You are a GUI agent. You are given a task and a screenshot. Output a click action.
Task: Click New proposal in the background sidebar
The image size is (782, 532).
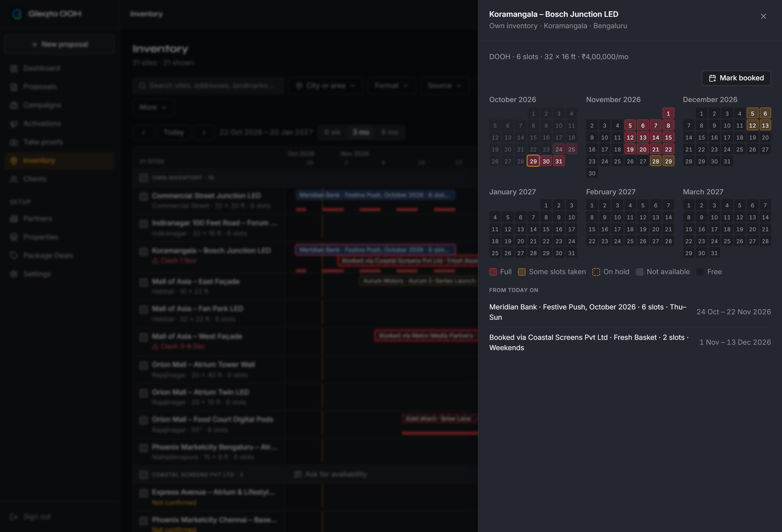click(60, 45)
